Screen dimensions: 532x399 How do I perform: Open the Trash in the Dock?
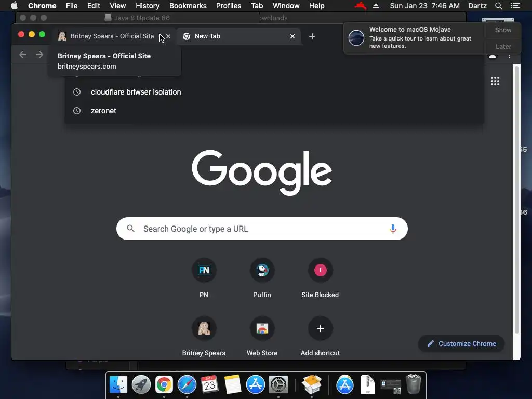coord(413,384)
